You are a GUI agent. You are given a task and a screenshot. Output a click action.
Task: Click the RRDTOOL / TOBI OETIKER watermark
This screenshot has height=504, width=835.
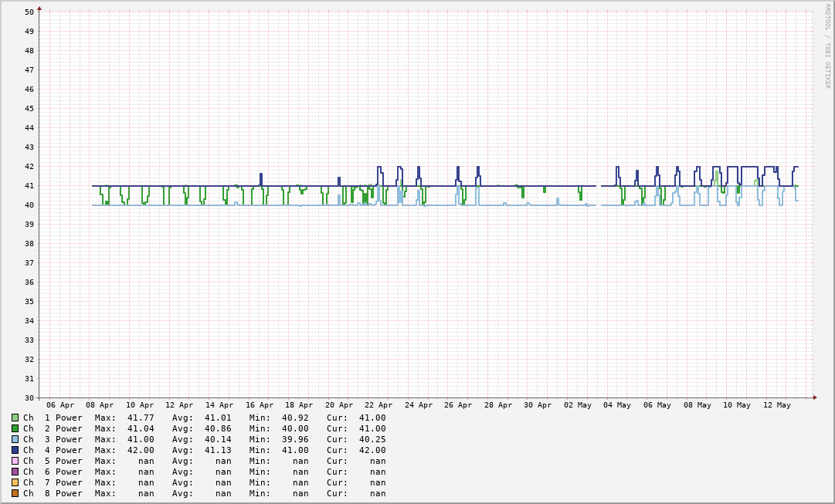point(827,46)
